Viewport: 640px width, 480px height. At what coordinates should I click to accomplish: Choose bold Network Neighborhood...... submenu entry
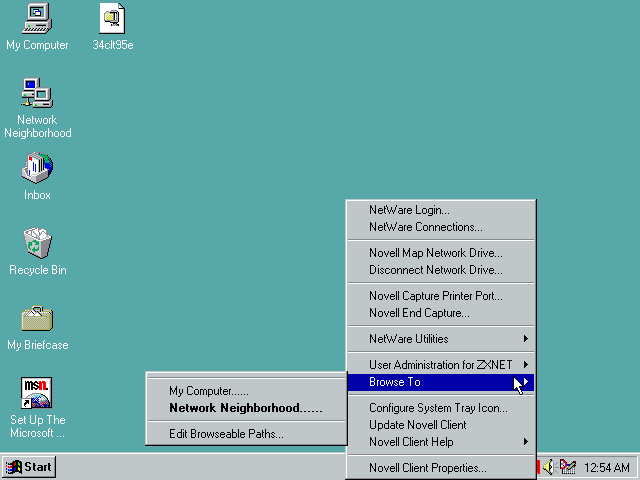click(246, 408)
